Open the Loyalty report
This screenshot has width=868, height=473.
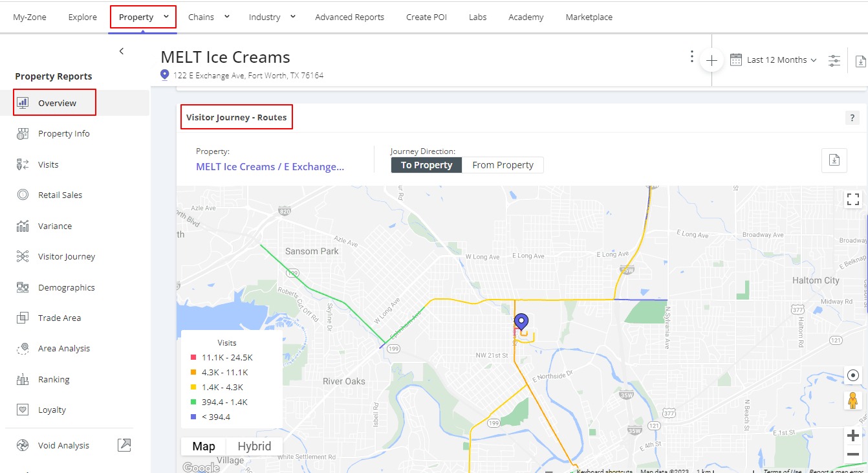[x=52, y=410]
